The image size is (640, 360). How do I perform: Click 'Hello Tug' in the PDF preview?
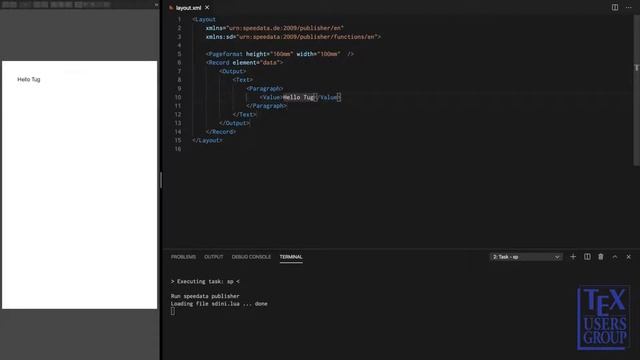point(29,79)
